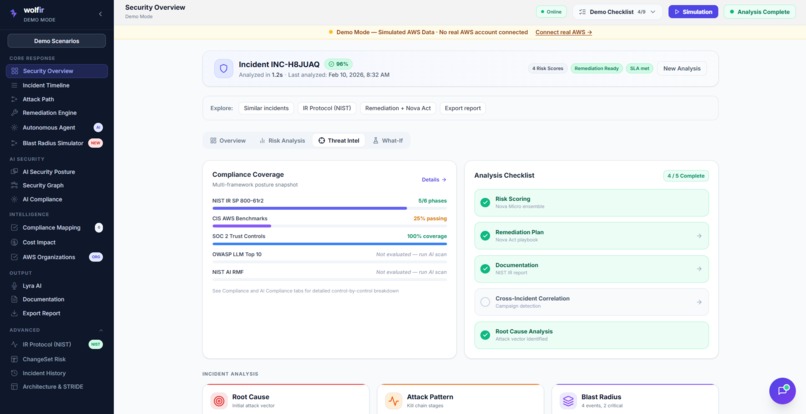Click the IR Protocol (NIST) pulse icon
The height and width of the screenshot is (414, 806).
pos(14,345)
